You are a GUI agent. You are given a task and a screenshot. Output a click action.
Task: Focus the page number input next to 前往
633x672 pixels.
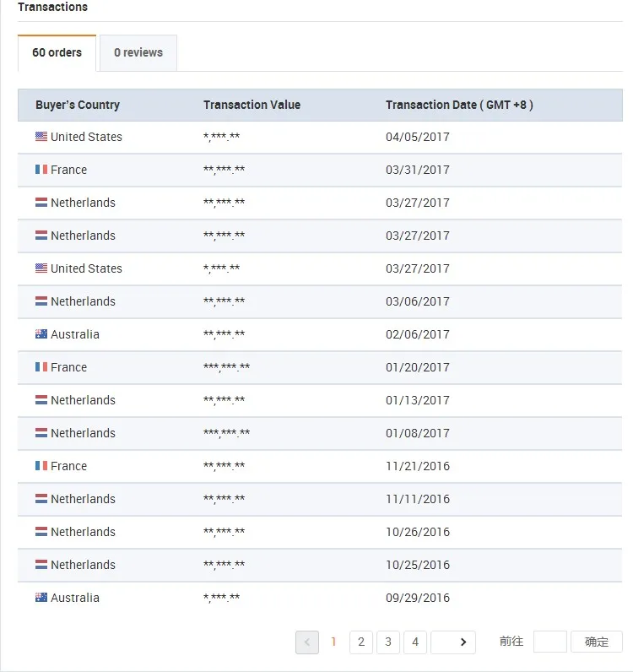click(549, 642)
